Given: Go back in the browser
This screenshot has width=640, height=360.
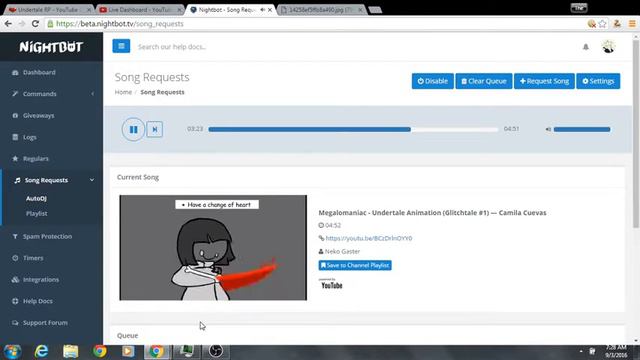Looking at the screenshot, I should tap(8, 24).
